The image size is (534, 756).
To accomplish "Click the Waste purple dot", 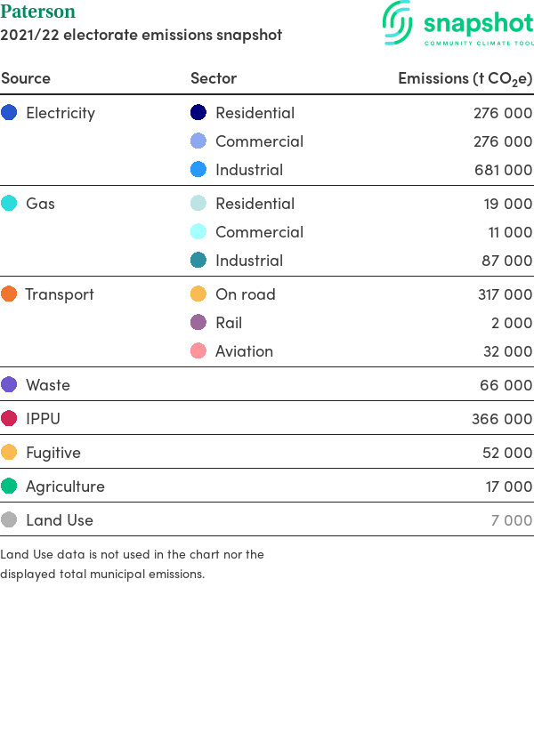I will [x=9, y=384].
